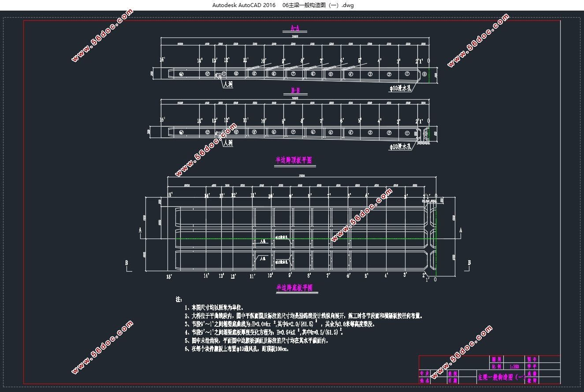The height and width of the screenshot is (392, 584).
Task: Select 15' node label in section A-A
Action: coord(162,60)
